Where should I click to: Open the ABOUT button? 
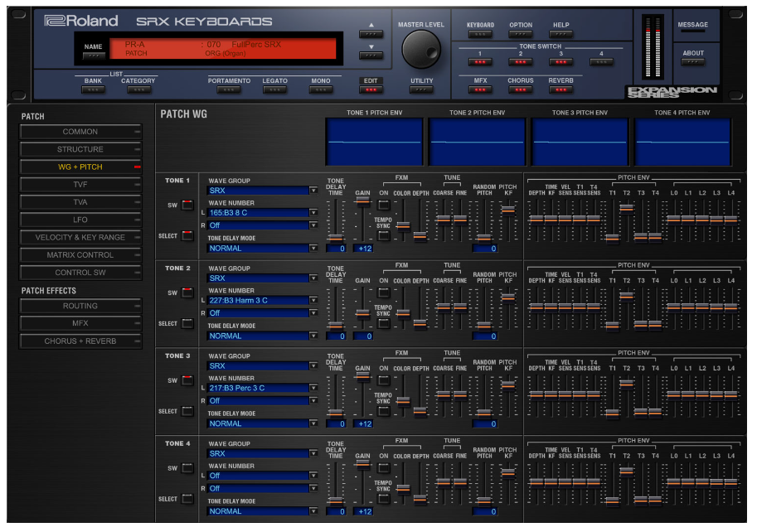point(693,62)
